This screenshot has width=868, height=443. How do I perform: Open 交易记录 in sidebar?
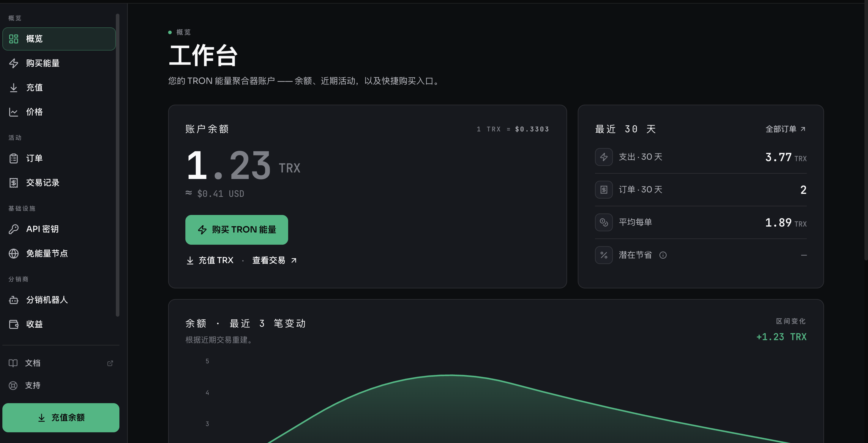click(59, 183)
